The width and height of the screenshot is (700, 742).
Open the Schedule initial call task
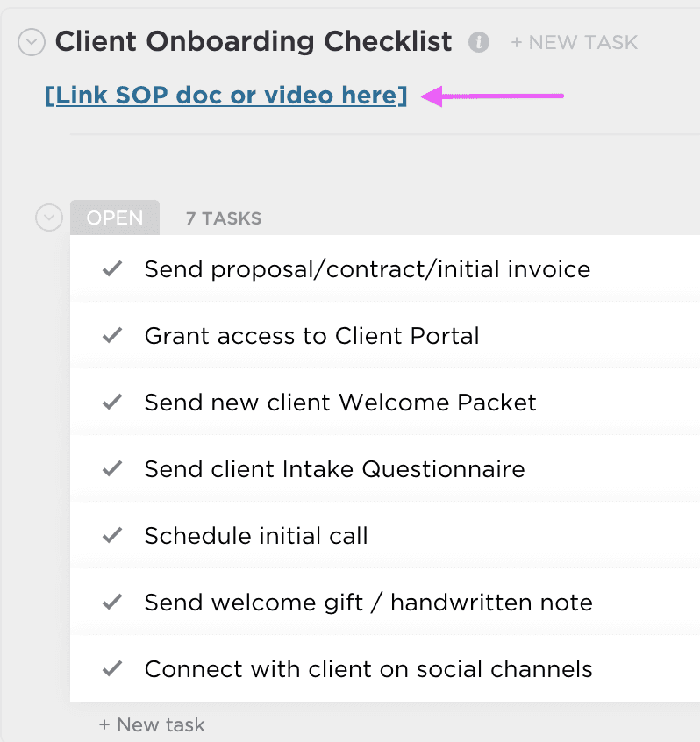coord(256,536)
